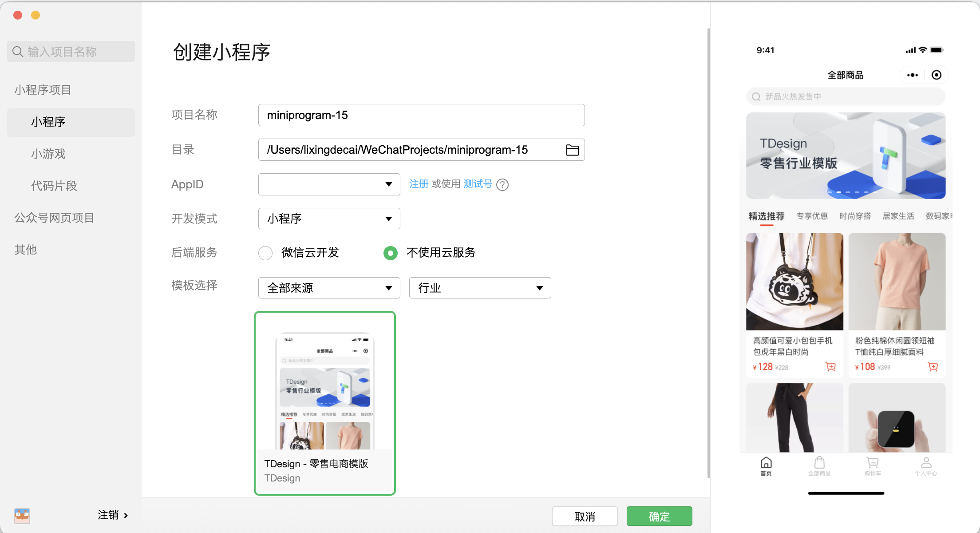Image resolution: width=980 pixels, height=533 pixels.
Task: Click the folder browse icon in directory field
Action: pos(572,150)
